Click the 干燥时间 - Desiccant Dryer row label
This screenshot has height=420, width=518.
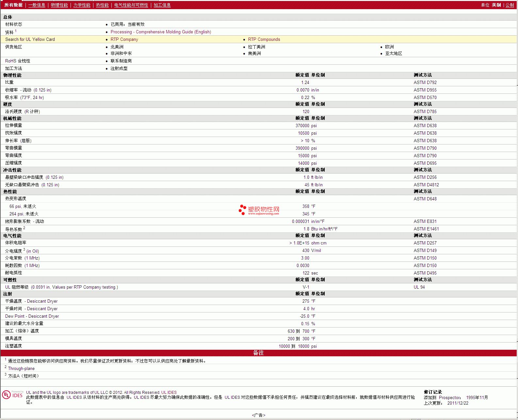point(31,309)
